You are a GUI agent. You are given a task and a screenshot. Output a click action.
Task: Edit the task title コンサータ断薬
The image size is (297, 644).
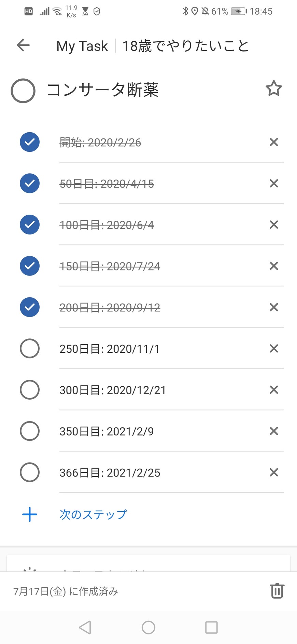pyautogui.click(x=103, y=90)
